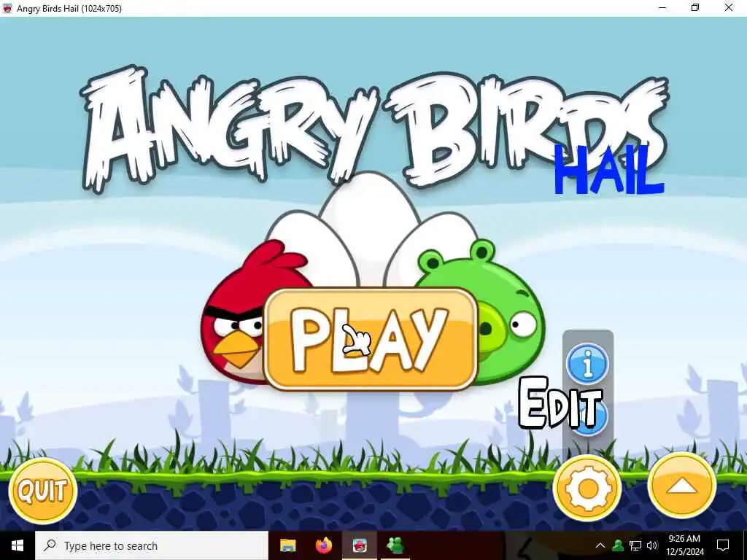Open network status tray icon

(635, 545)
